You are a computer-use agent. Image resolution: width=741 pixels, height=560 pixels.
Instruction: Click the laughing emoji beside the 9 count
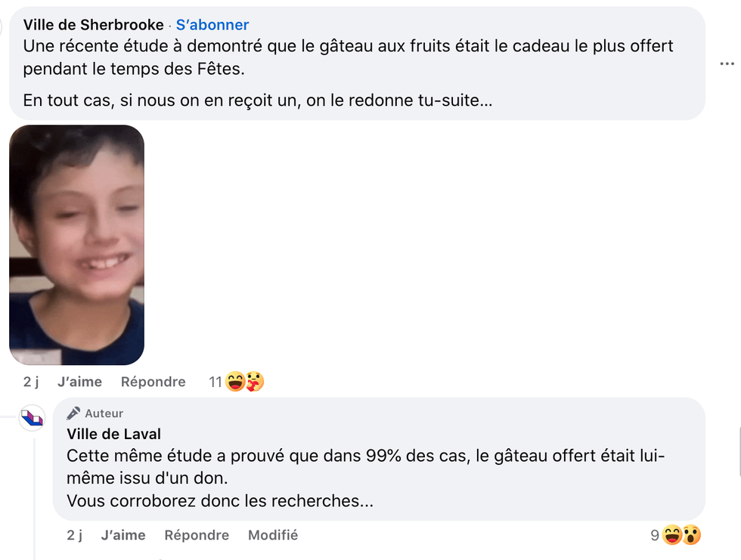tap(671, 536)
